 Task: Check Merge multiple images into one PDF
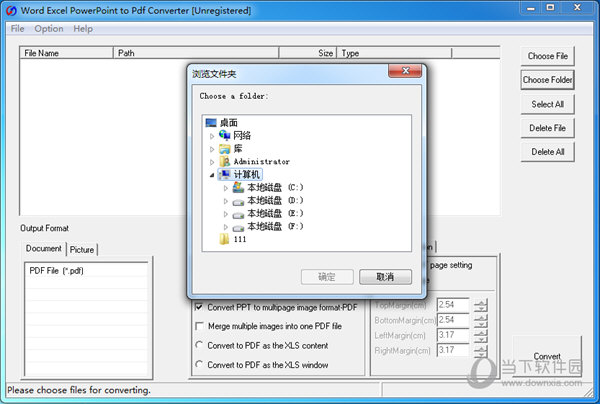point(199,326)
